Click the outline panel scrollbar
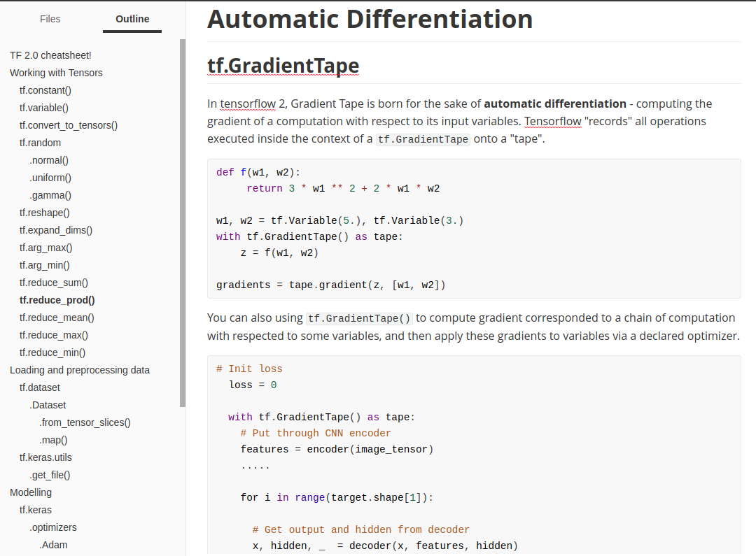The width and height of the screenshot is (756, 556). coord(183,223)
